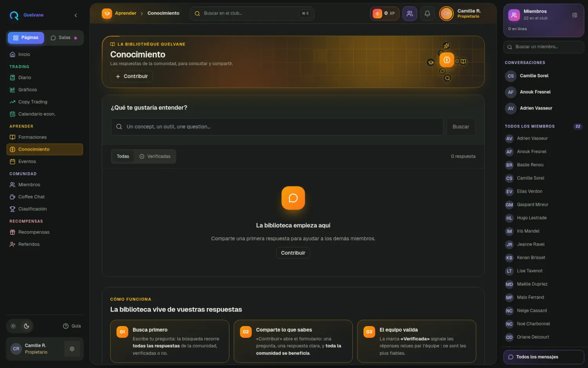
Task: Open Coffee Chat
Action: tap(45, 197)
